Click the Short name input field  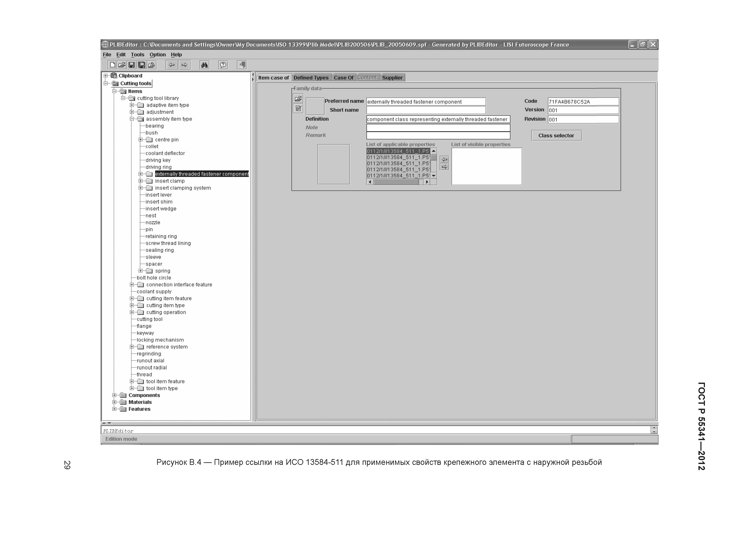[x=426, y=110]
